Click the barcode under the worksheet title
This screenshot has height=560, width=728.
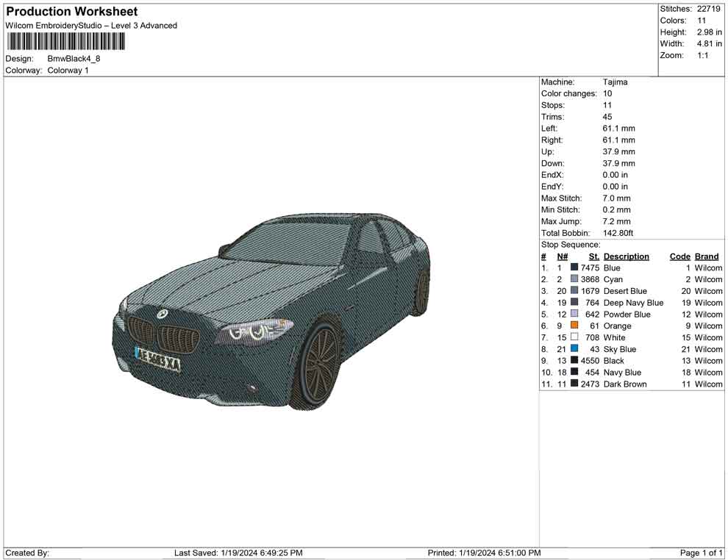click(66, 42)
